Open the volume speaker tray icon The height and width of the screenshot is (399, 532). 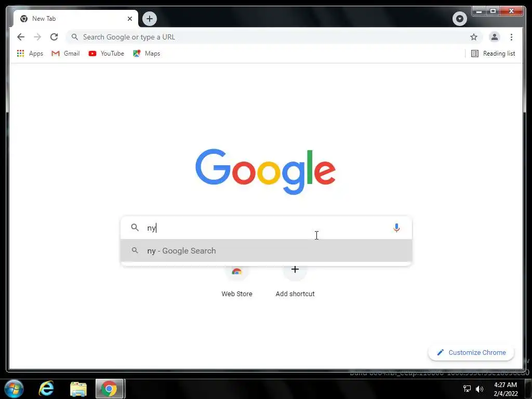point(480,389)
